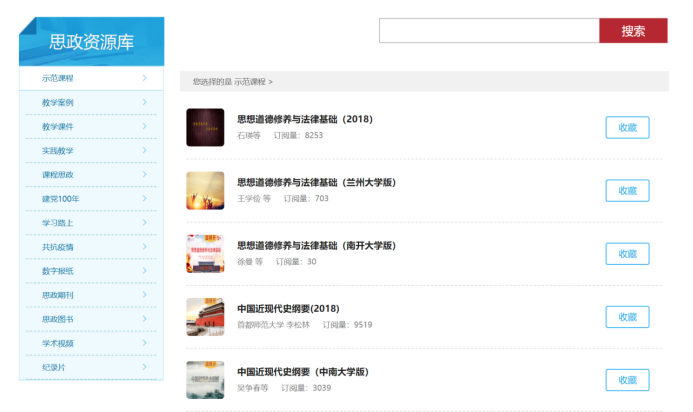Open the 兰州大学版 course thumbnail
The width and height of the screenshot is (693, 412).
(x=205, y=191)
